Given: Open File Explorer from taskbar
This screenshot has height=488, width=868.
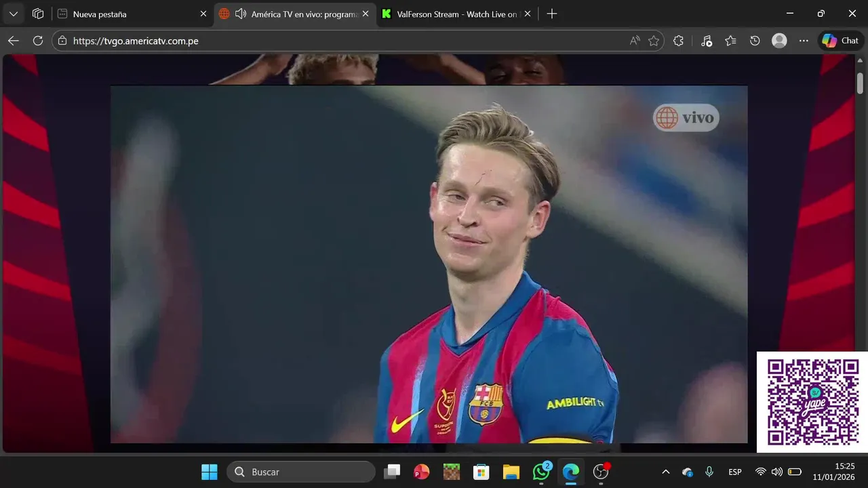Looking at the screenshot, I should click(511, 472).
